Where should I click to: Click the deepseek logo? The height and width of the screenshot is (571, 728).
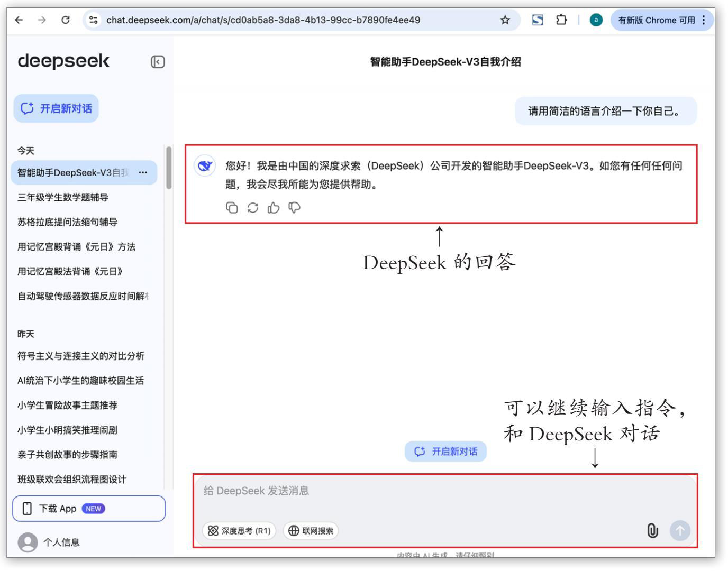63,61
